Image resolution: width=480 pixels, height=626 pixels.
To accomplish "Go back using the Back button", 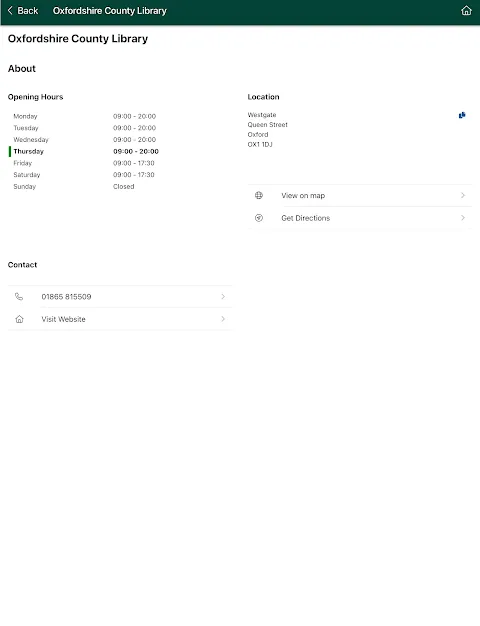I will [23, 11].
